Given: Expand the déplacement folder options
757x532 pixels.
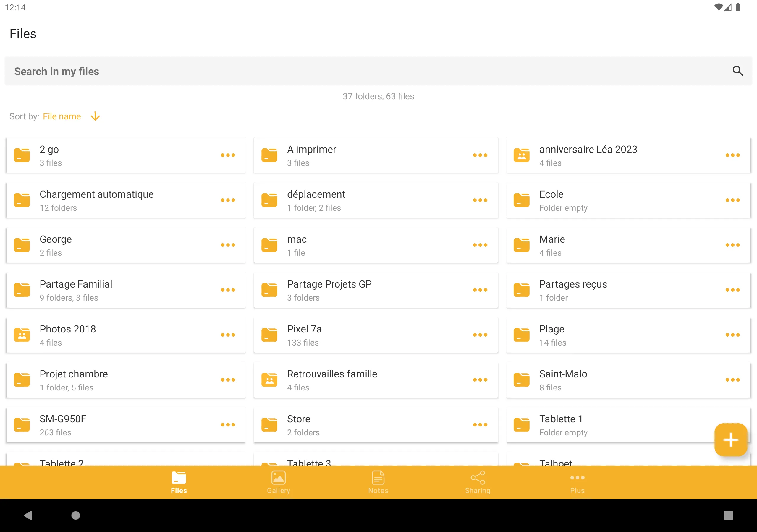Looking at the screenshot, I should [x=480, y=200].
